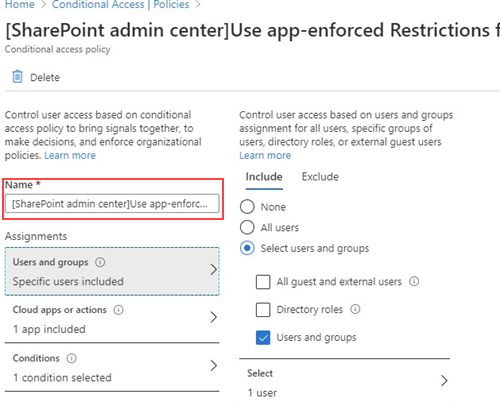Open Learn more link under policy description
The image size is (500, 402).
click(70, 155)
